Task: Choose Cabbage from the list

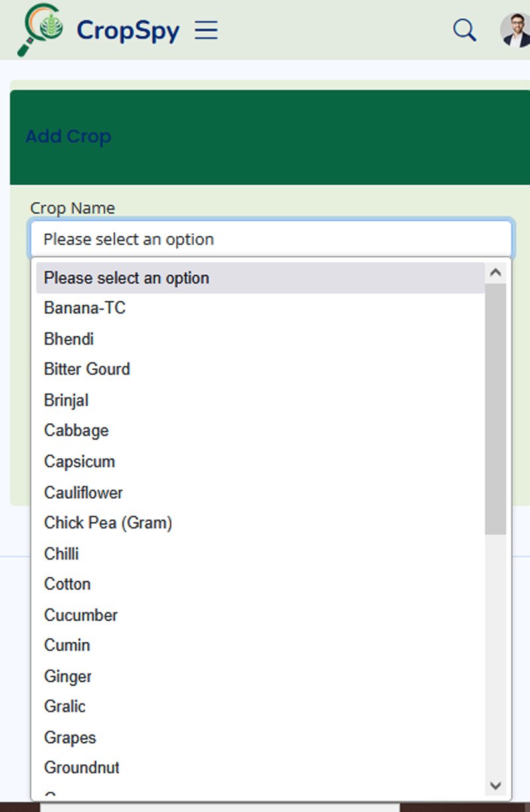Action: [76, 431]
